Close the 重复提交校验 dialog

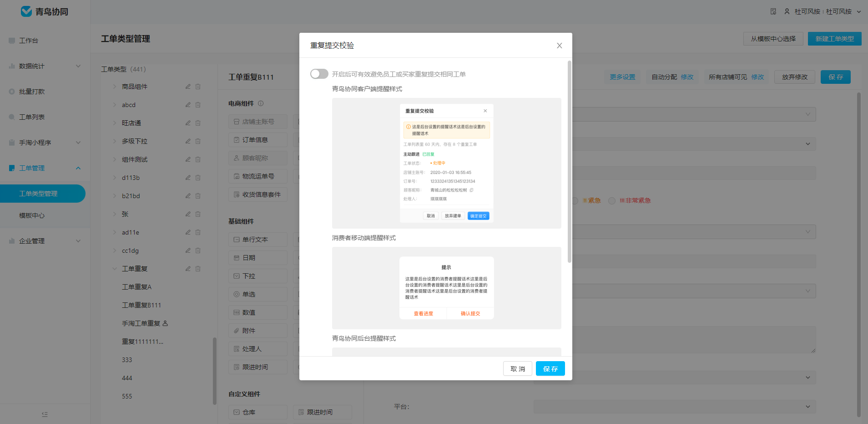[560, 46]
